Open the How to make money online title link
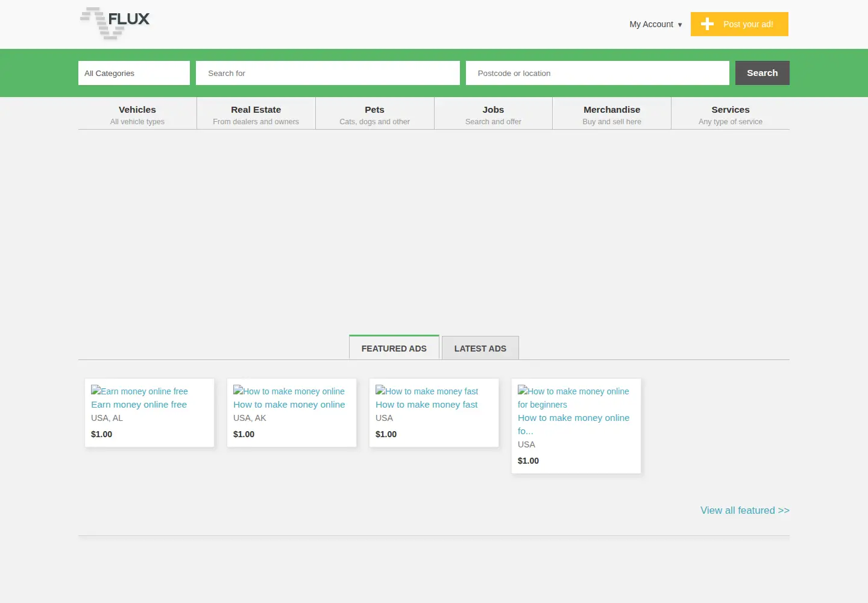 click(289, 405)
